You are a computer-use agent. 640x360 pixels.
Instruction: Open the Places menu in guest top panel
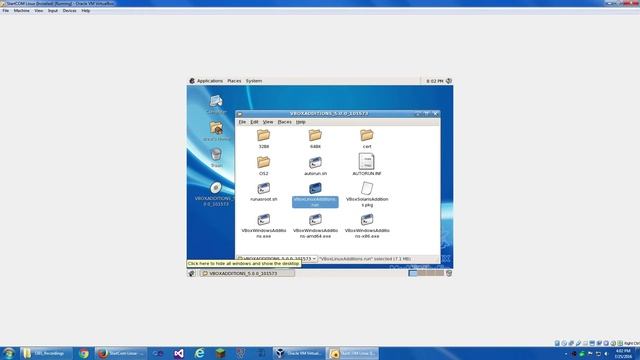[234, 81]
